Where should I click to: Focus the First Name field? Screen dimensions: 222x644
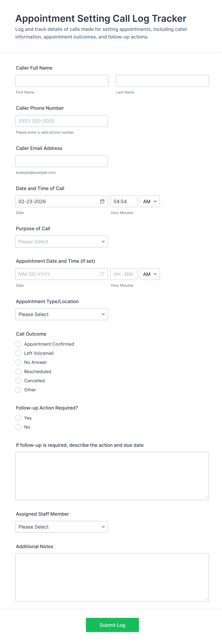[62, 81]
